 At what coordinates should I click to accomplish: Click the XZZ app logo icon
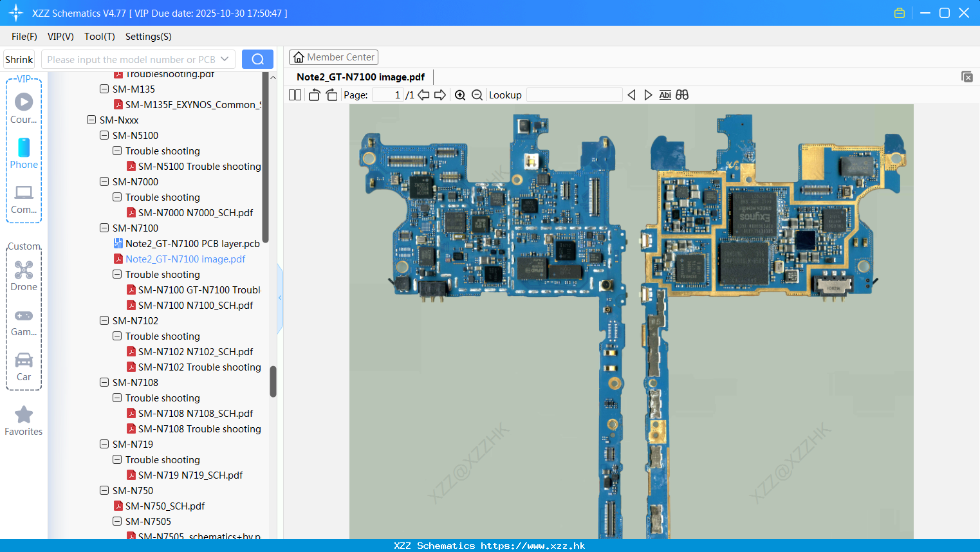click(x=15, y=13)
